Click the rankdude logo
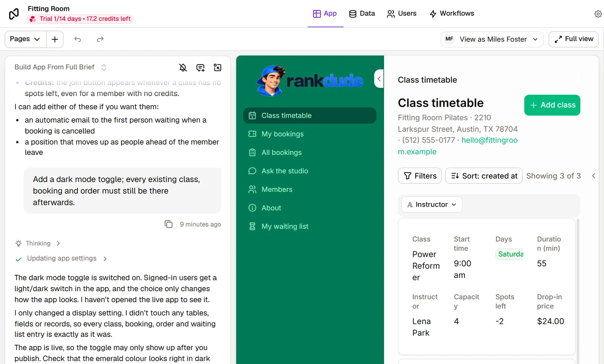The width and height of the screenshot is (604, 364). pos(310,81)
